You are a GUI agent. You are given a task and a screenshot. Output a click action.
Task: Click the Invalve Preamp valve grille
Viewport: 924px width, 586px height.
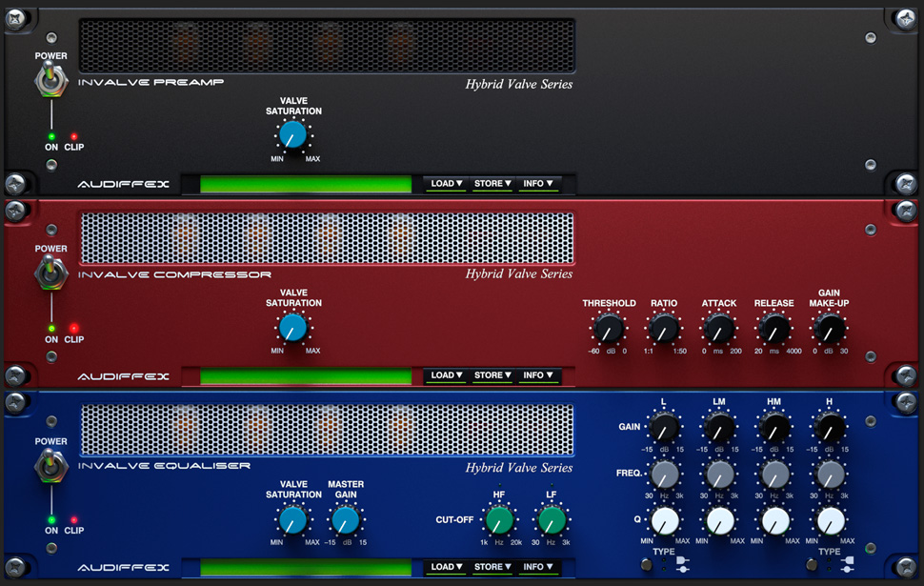(x=327, y=46)
